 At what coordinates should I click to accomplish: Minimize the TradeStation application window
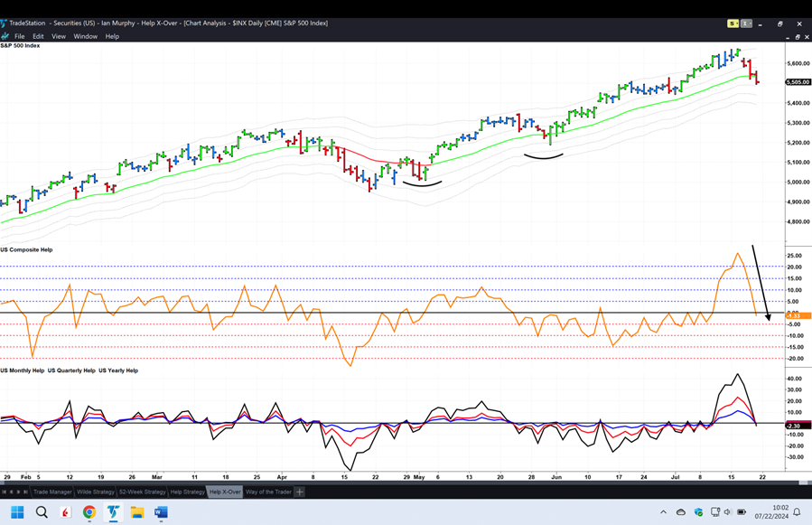tap(761, 23)
